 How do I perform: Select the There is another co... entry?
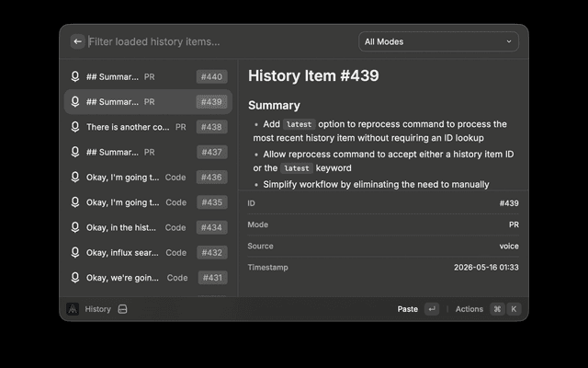click(148, 127)
